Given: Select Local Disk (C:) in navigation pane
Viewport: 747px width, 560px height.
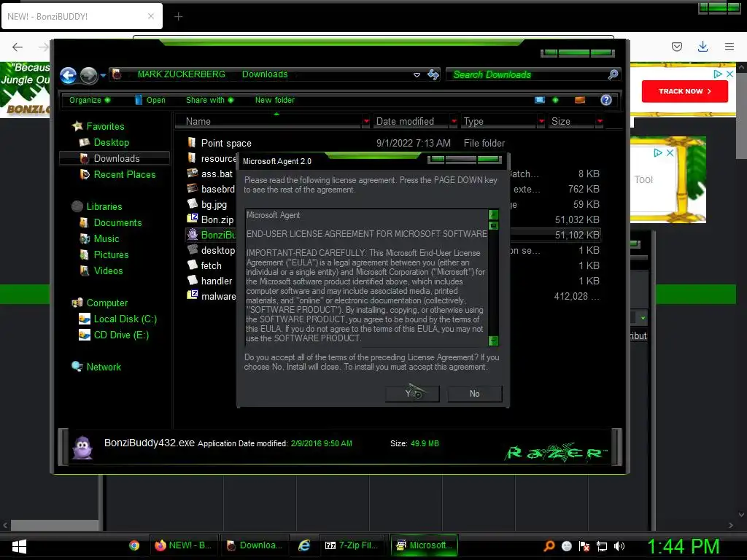Looking at the screenshot, I should pyautogui.click(x=125, y=319).
